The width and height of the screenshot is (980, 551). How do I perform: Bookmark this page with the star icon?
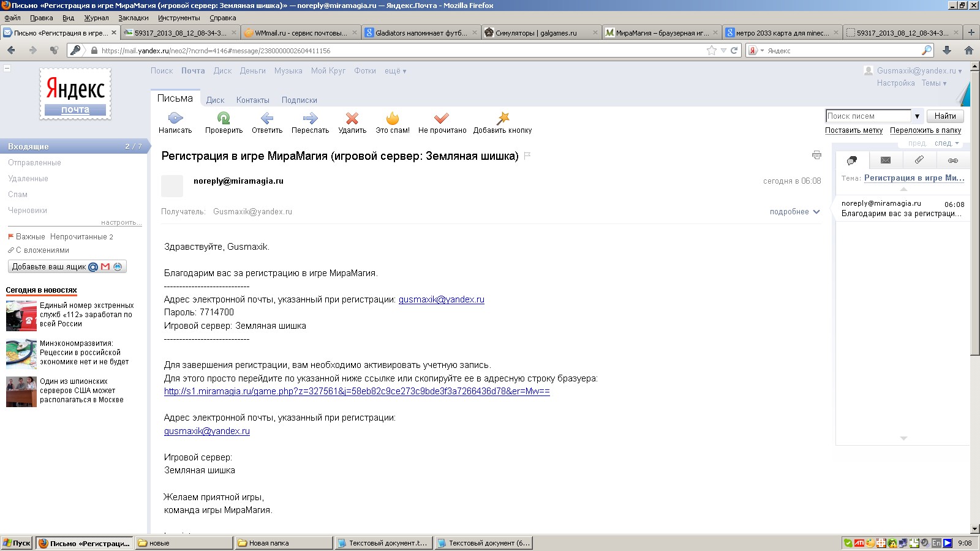click(x=711, y=50)
